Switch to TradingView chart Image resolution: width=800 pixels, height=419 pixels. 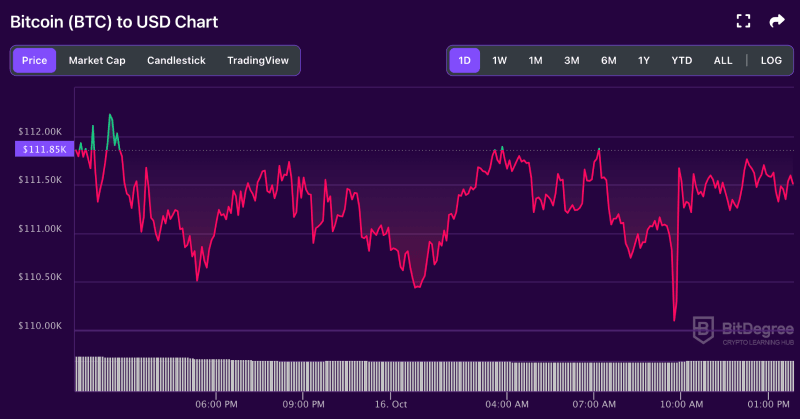258,60
